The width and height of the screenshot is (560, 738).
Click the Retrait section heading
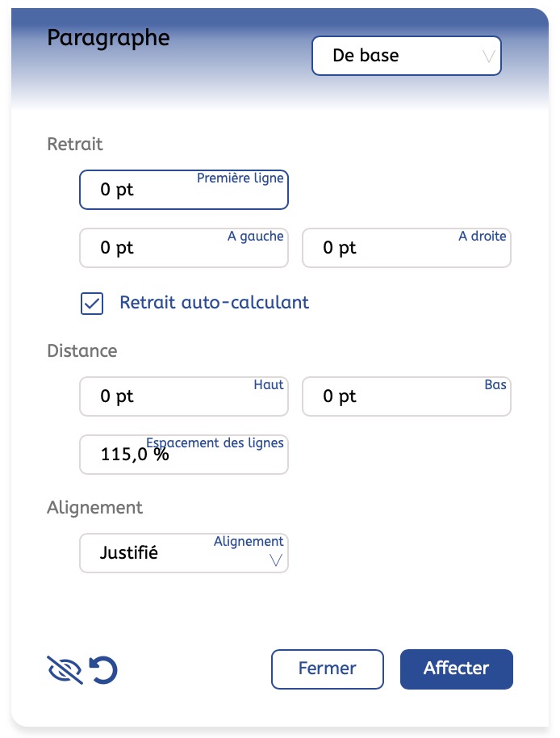(x=75, y=144)
